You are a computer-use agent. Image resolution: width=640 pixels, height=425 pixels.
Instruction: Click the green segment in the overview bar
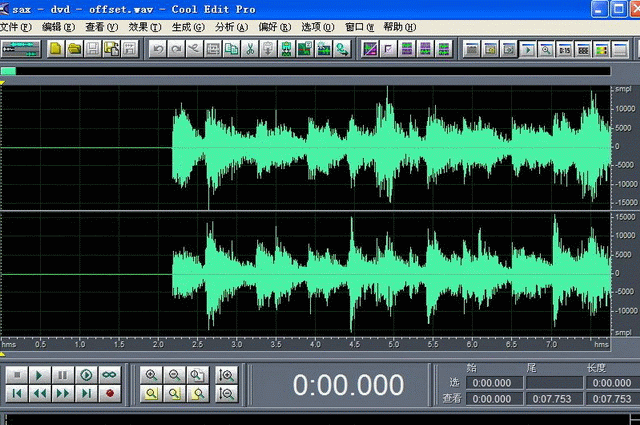point(9,71)
